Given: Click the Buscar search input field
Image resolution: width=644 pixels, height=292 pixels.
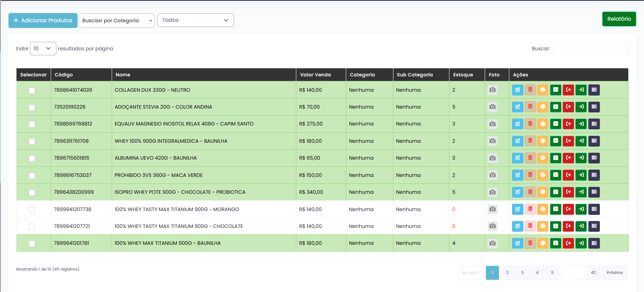Looking at the screenshot, I should coord(590,48).
